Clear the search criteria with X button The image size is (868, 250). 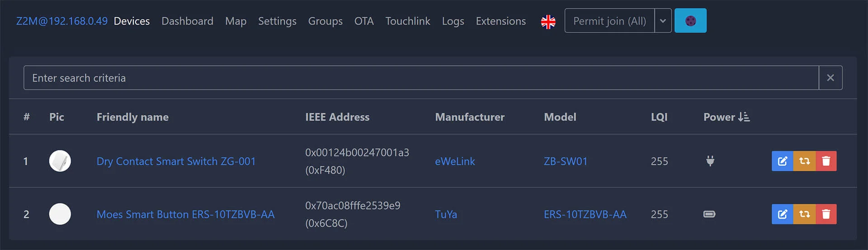point(830,78)
